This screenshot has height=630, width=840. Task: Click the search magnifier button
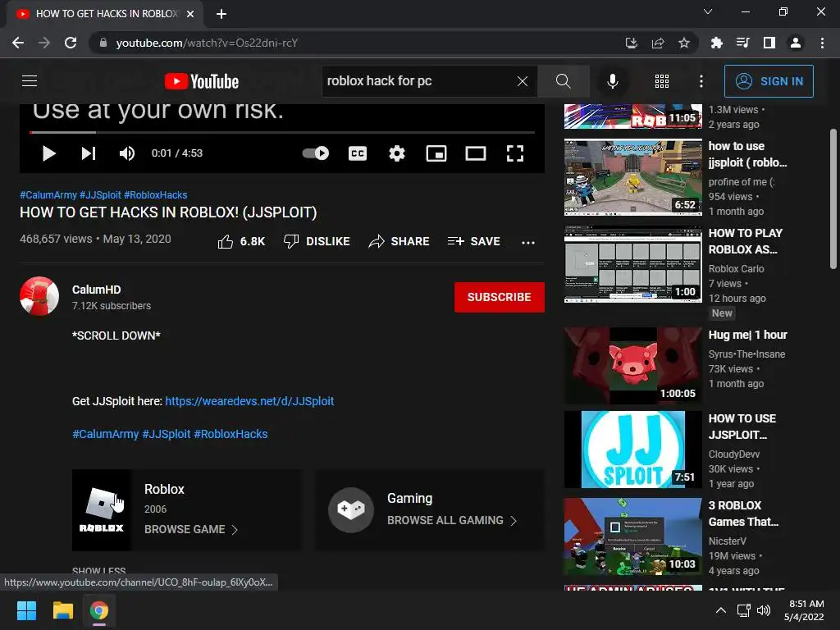click(563, 81)
